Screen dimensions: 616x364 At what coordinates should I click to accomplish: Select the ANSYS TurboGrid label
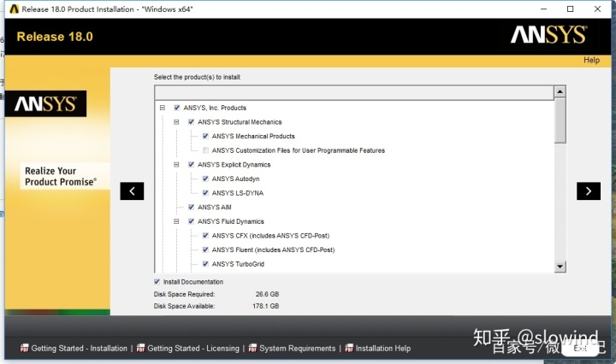coord(238,264)
